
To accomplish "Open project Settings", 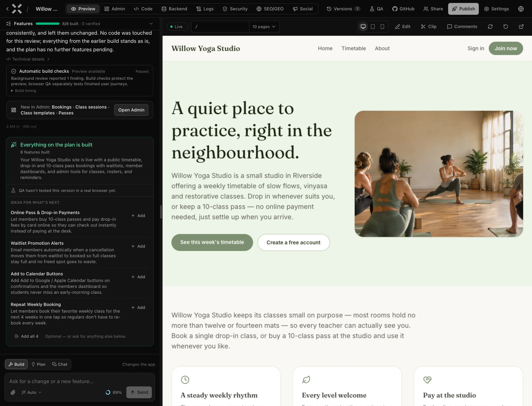I will pyautogui.click(x=496, y=9).
